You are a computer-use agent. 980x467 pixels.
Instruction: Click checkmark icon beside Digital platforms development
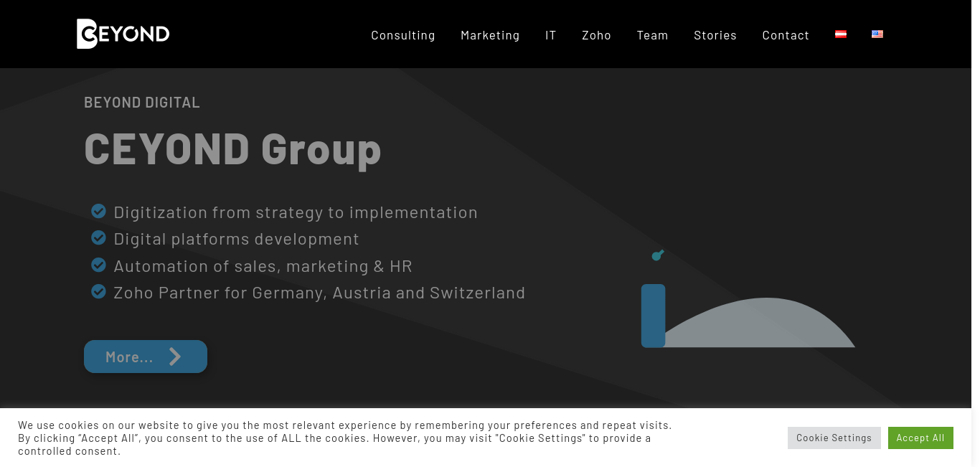99,237
